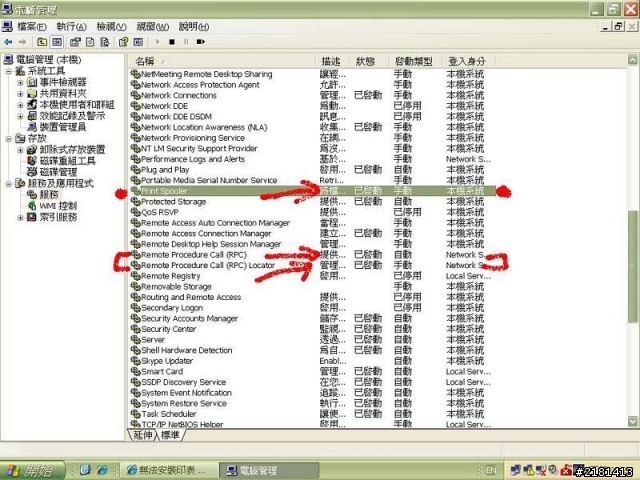Select Performance Logs (效能記錄及警示) tree node

pos(72,116)
